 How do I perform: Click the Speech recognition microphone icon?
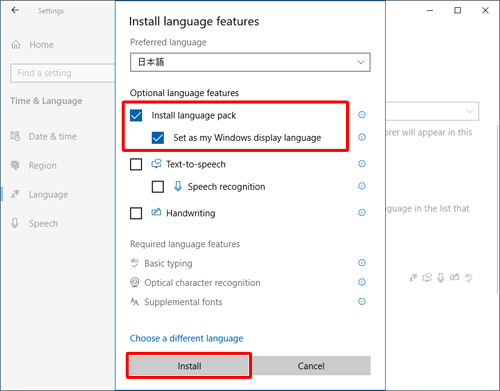178,186
